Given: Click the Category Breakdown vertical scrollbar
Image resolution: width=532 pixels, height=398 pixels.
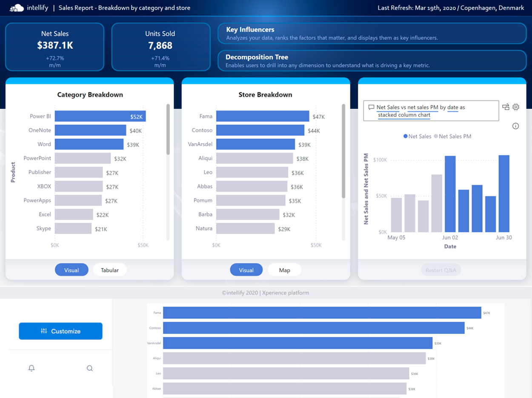Looking at the screenshot, I should pos(168,129).
